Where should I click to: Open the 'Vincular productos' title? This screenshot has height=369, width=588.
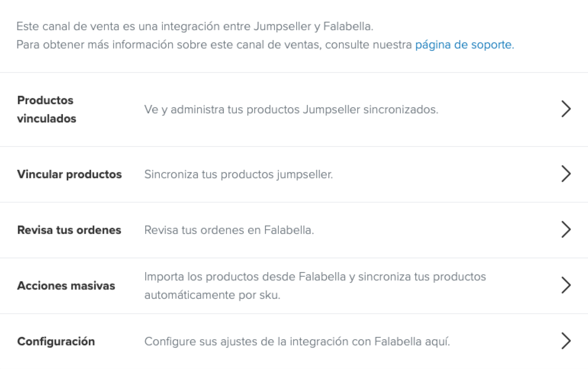click(69, 174)
